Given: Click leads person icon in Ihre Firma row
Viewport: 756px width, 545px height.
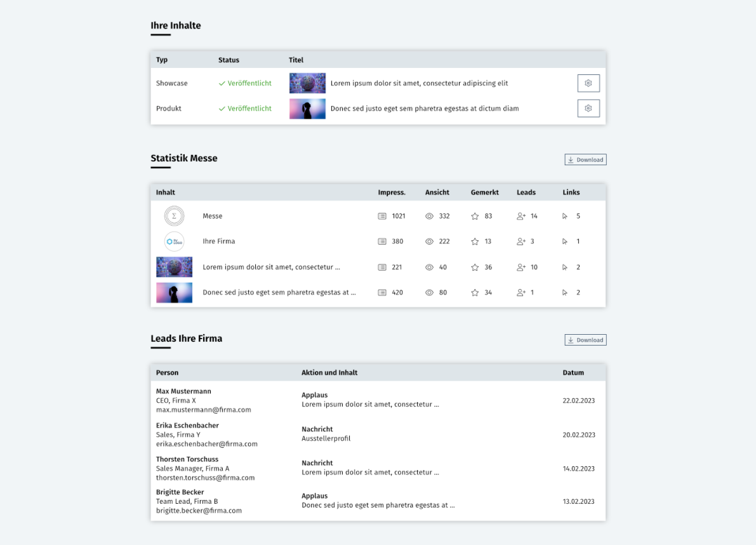Looking at the screenshot, I should tap(521, 241).
